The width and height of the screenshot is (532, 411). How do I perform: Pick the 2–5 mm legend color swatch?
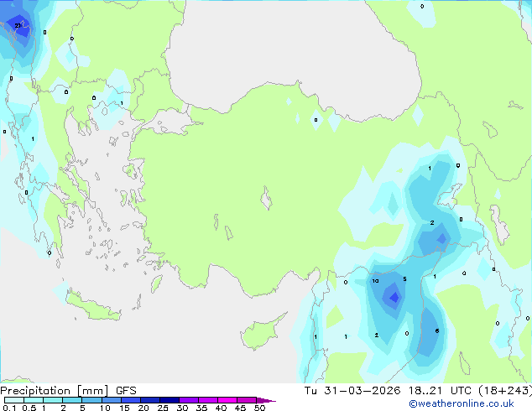72,400
